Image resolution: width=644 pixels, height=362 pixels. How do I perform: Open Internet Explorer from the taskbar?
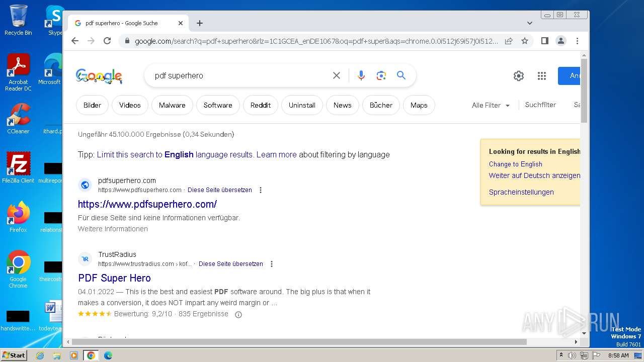click(x=40, y=355)
